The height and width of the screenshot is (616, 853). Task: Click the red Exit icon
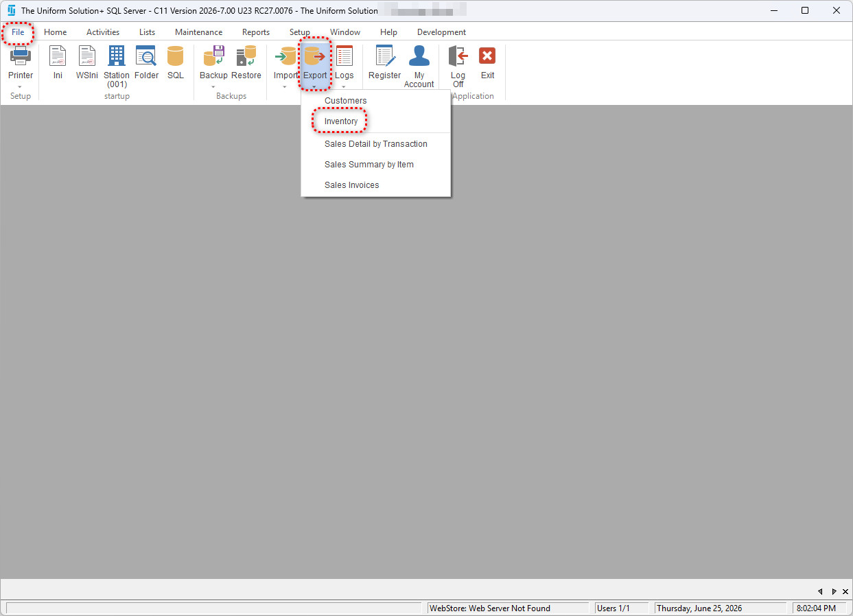click(x=487, y=57)
